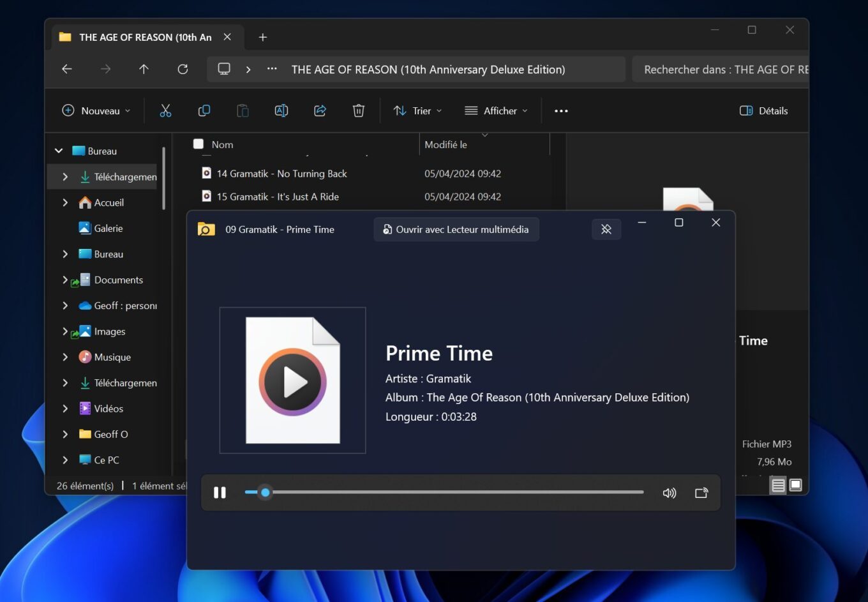Close THE AGE OF REASON tab
Screen dimensions: 868x602
[x=227, y=37]
